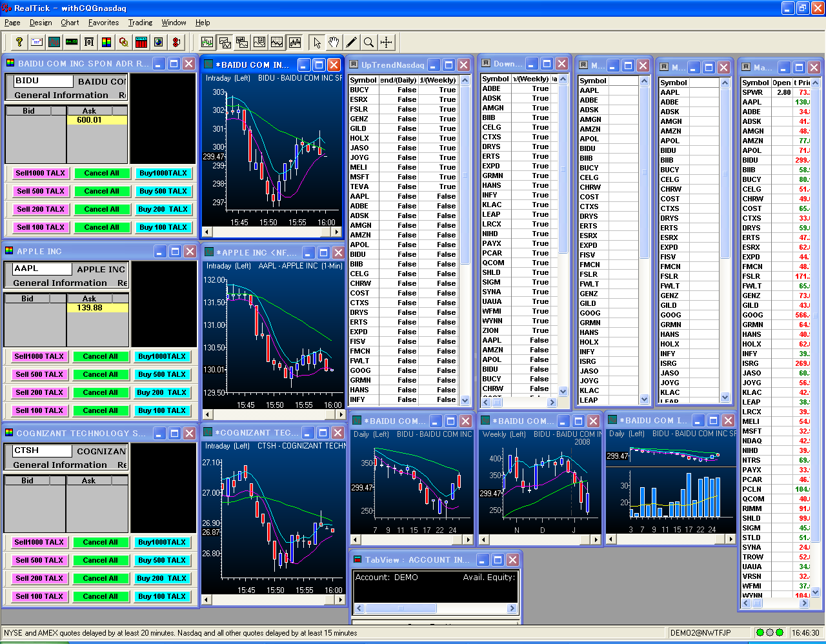Image resolution: width=826 pixels, height=644 pixels.
Task: Click the chart overlay windows toolbar icon
Action: (225, 42)
